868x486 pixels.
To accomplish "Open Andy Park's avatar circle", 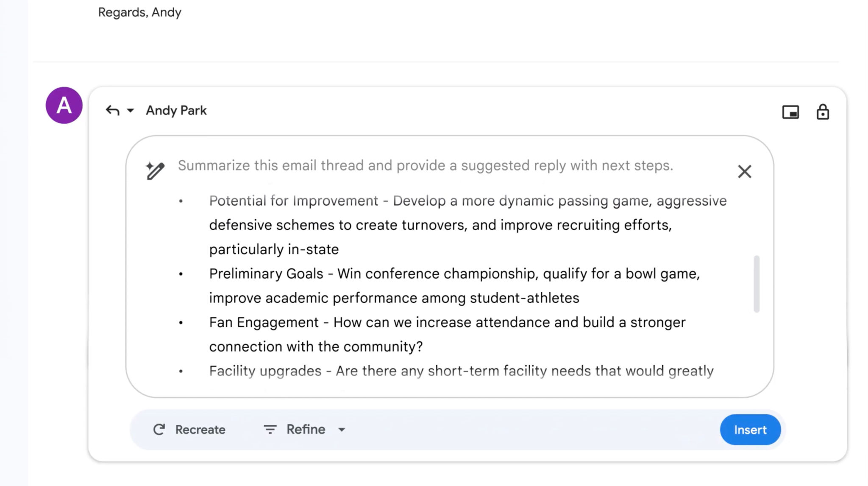I will coord(64,105).
